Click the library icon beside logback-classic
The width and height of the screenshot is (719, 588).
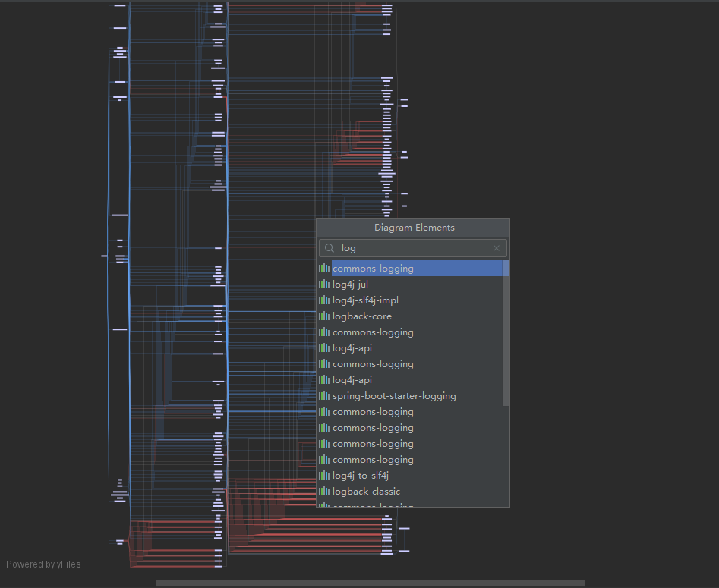coord(324,492)
